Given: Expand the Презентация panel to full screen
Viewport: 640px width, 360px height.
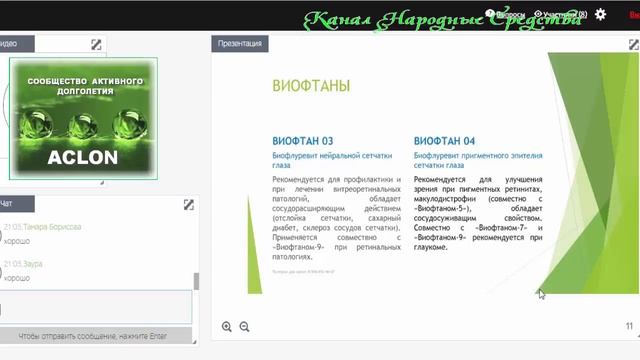Looking at the screenshot, I should click(x=634, y=44).
